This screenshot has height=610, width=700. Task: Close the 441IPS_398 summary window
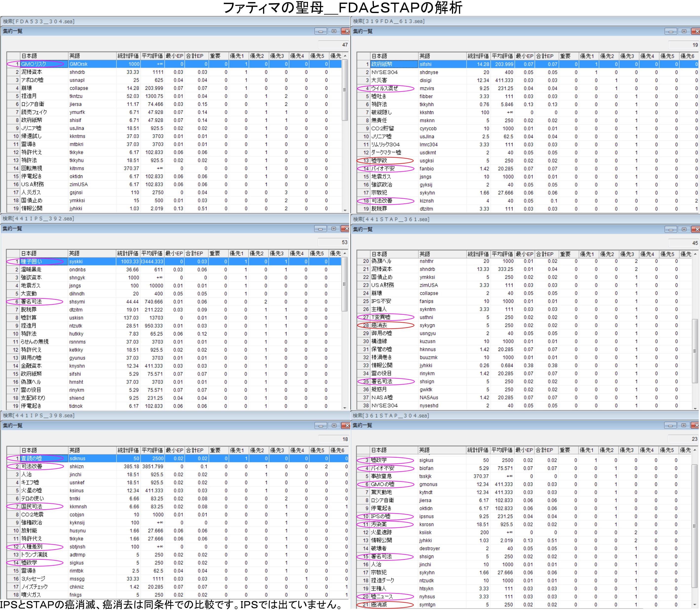click(346, 425)
